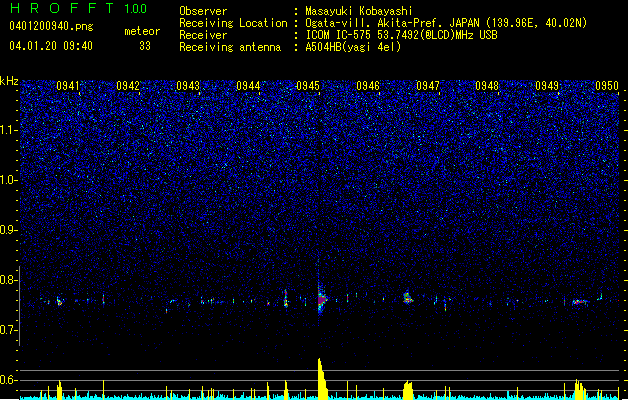Screen dimensions: 629x400
Task: Click the yellow power peak just before 0947
Action: tap(408, 389)
